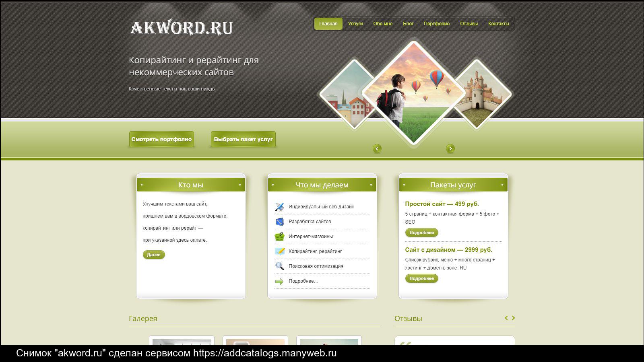Click the copywriting pencil note icon
Image resolution: width=644 pixels, height=362 pixels.
(279, 251)
